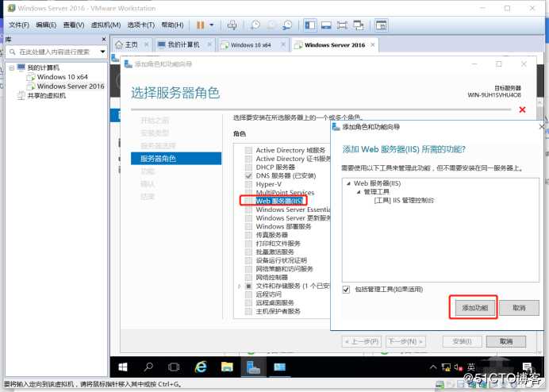Click the 下一步(N) button
The width and height of the screenshot is (549, 392).
[x=405, y=341]
